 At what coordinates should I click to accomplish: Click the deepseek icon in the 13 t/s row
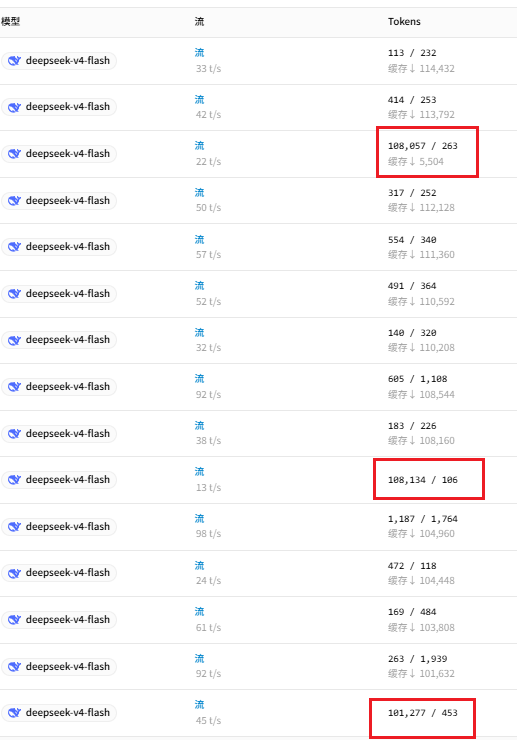[15, 480]
